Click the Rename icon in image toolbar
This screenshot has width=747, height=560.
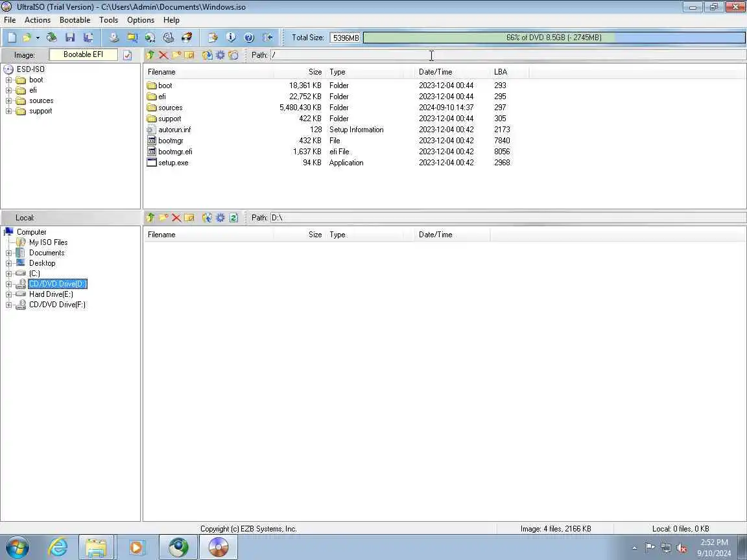(189, 55)
